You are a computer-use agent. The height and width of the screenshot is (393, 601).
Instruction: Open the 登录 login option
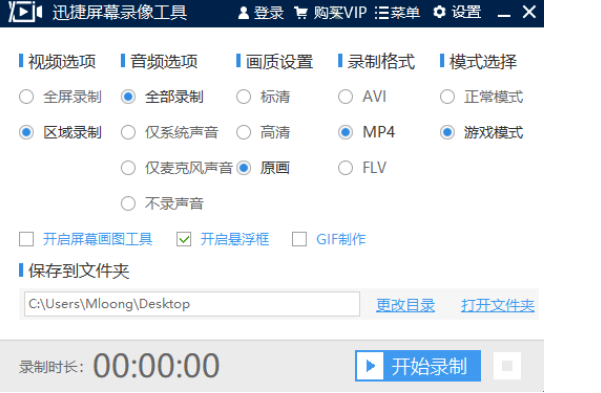(261, 13)
